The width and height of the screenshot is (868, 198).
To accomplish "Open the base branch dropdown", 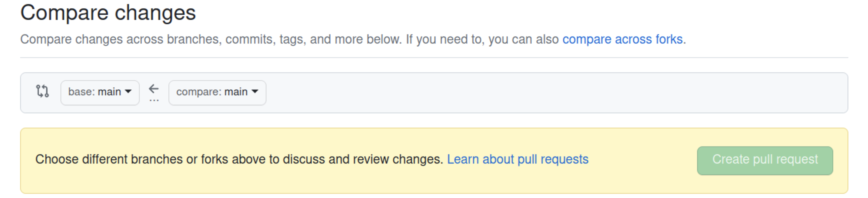I will click(100, 92).
